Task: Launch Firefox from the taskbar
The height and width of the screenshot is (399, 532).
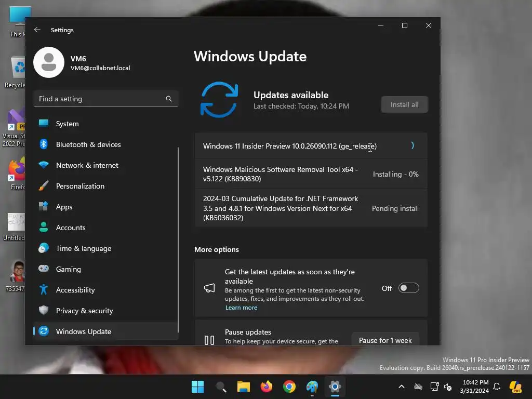Action: (267, 387)
